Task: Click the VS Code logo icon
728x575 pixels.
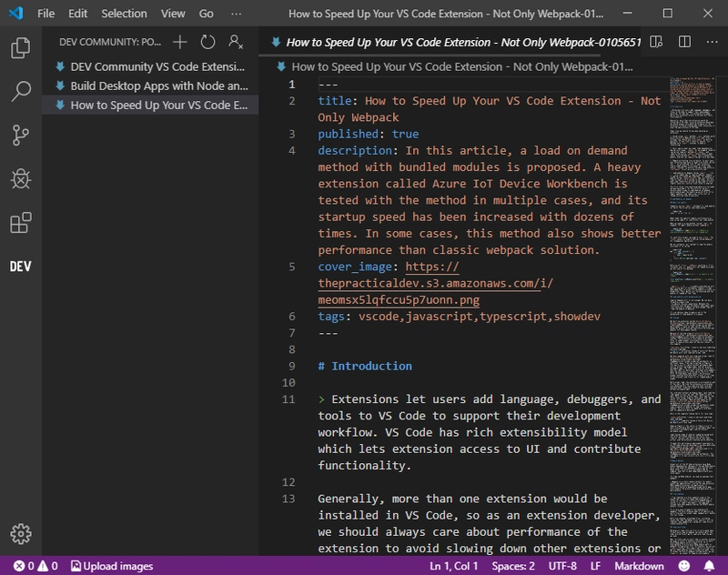Action: tap(15, 13)
